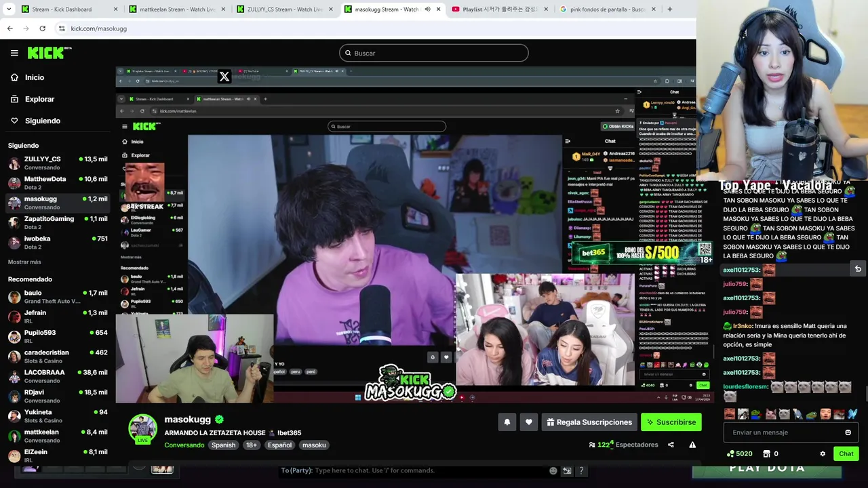This screenshot has width=868, height=488.
Task: Open recommended channel Pupilo593
Action: [x=58, y=336]
